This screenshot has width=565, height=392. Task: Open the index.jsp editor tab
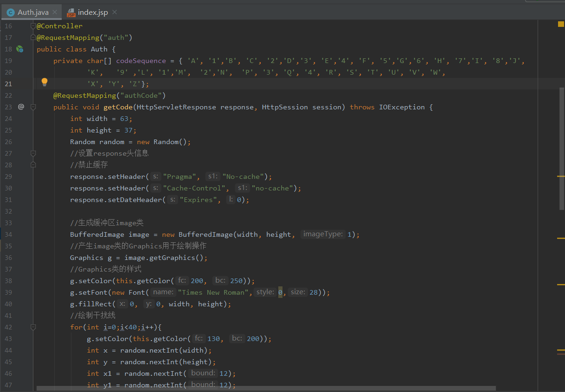(x=93, y=12)
